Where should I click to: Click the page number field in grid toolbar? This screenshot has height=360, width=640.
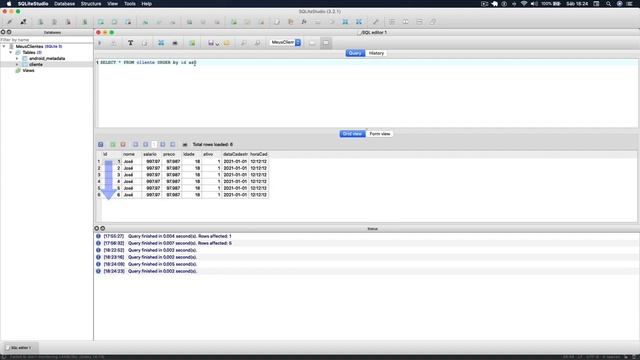[x=154, y=144]
